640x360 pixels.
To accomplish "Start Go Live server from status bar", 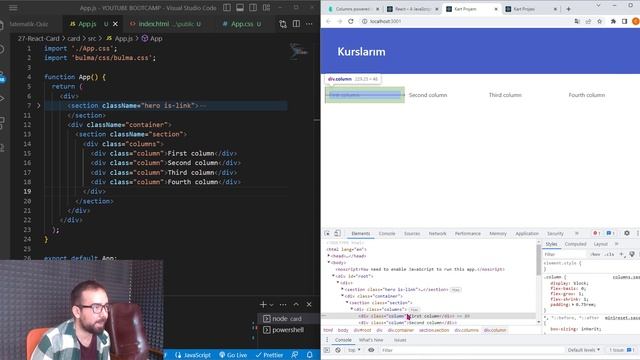I will pyautogui.click(x=233, y=355).
